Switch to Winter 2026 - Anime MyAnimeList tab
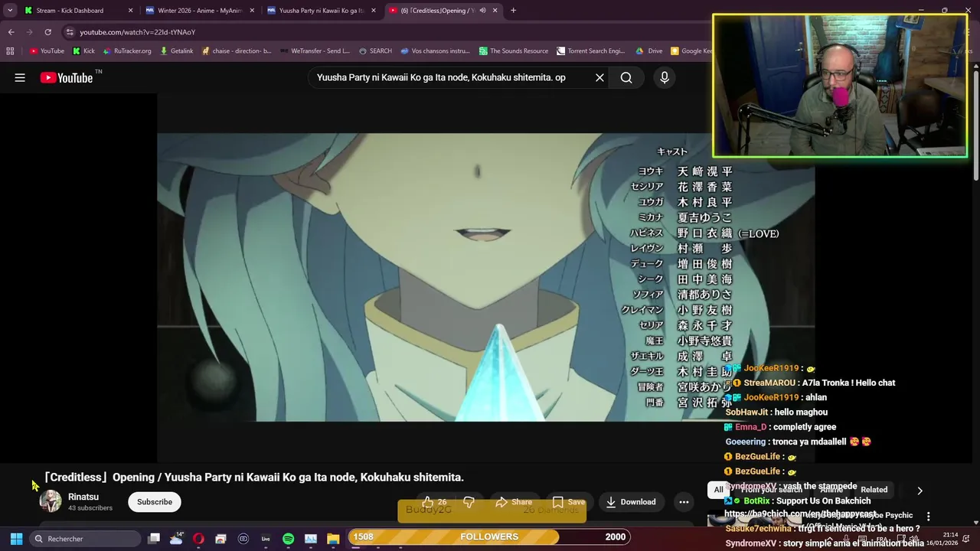 200,11
